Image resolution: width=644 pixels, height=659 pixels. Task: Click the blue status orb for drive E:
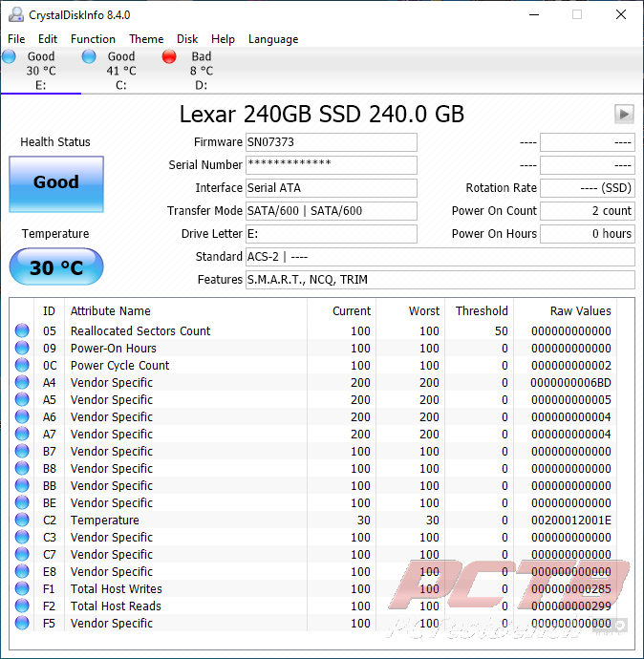click(x=9, y=56)
